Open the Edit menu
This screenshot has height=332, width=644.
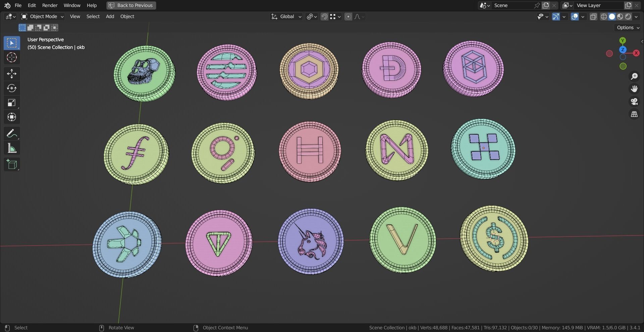(32, 5)
